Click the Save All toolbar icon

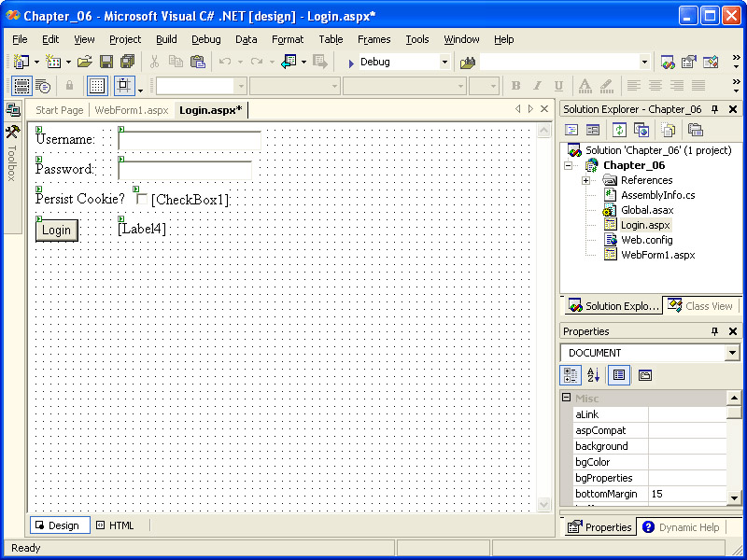click(x=127, y=62)
